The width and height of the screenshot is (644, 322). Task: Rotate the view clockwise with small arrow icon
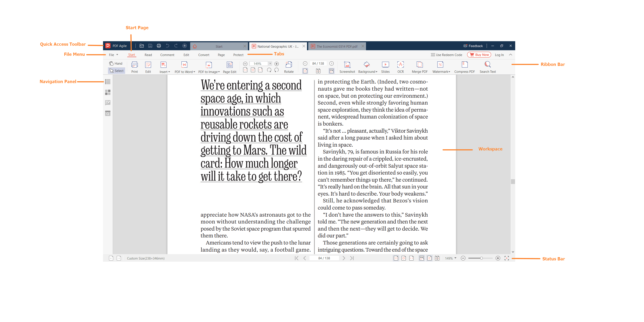[269, 70]
